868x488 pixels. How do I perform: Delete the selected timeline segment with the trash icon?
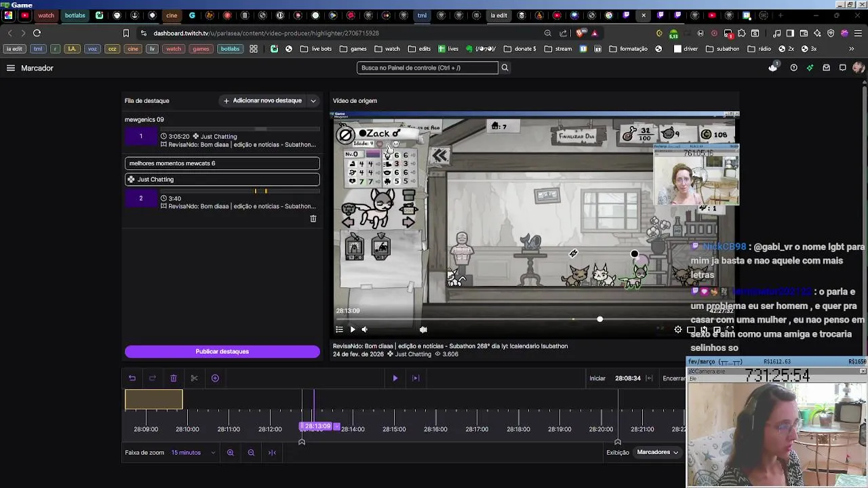click(x=174, y=378)
